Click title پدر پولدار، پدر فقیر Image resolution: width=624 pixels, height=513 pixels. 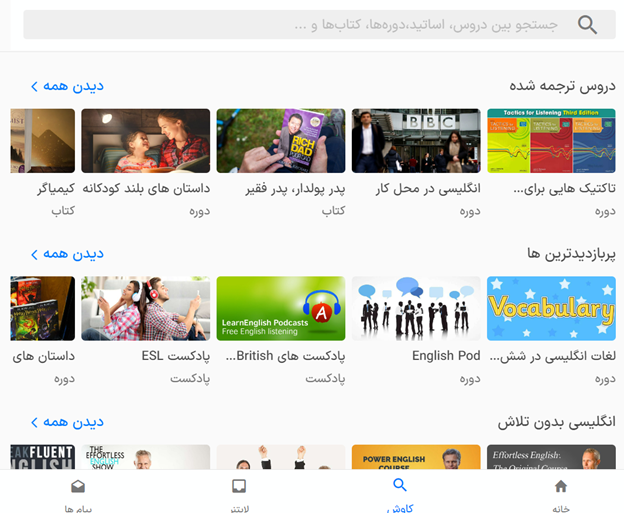295,189
